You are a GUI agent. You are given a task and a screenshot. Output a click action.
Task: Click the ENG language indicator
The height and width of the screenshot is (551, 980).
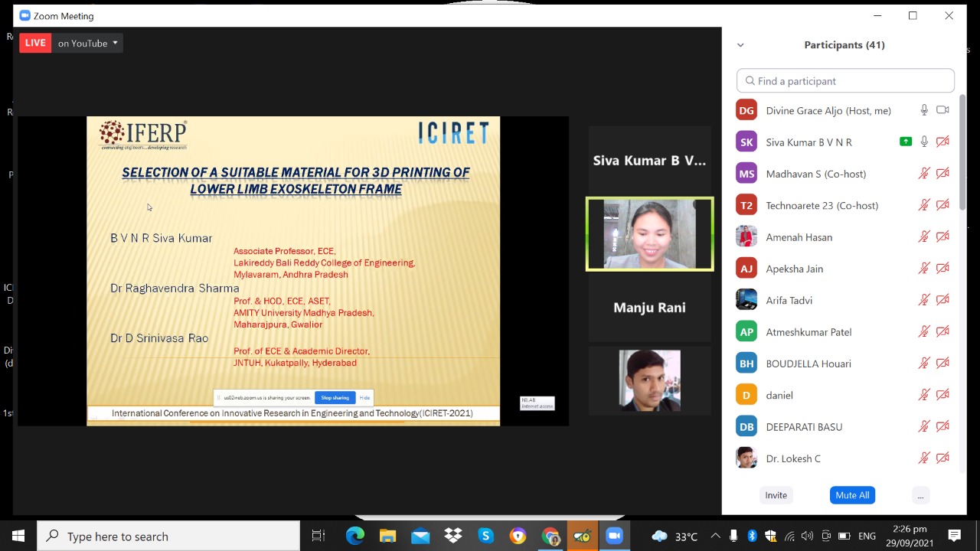pyautogui.click(x=867, y=536)
